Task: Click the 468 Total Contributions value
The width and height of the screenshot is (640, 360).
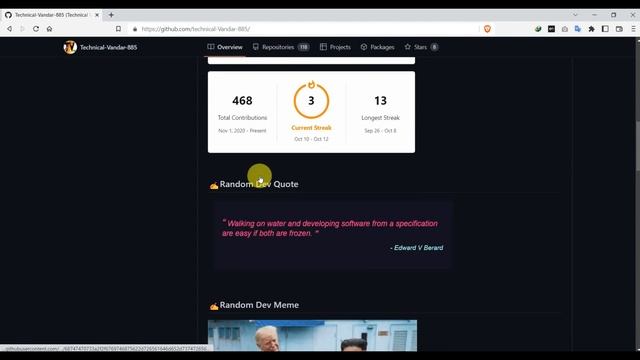Action: (x=242, y=100)
